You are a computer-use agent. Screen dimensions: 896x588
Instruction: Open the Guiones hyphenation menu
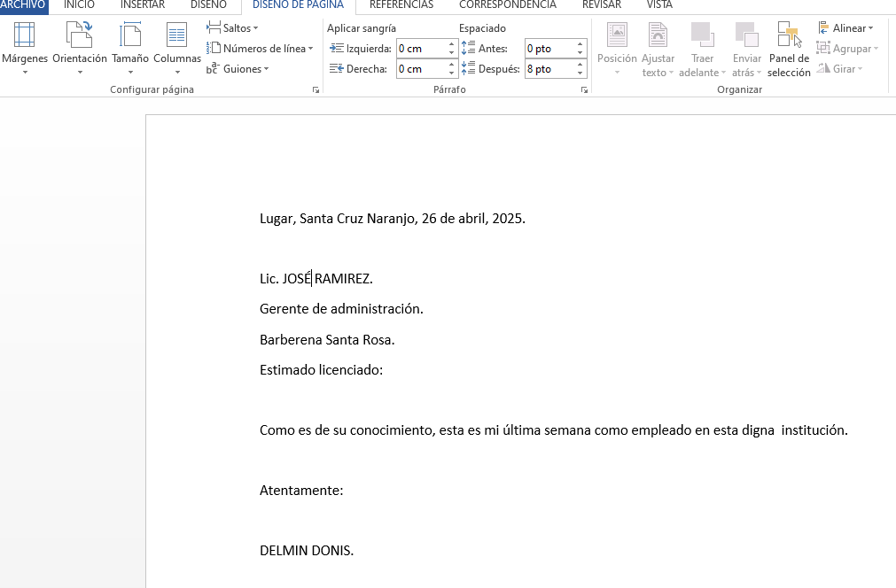pyautogui.click(x=238, y=69)
